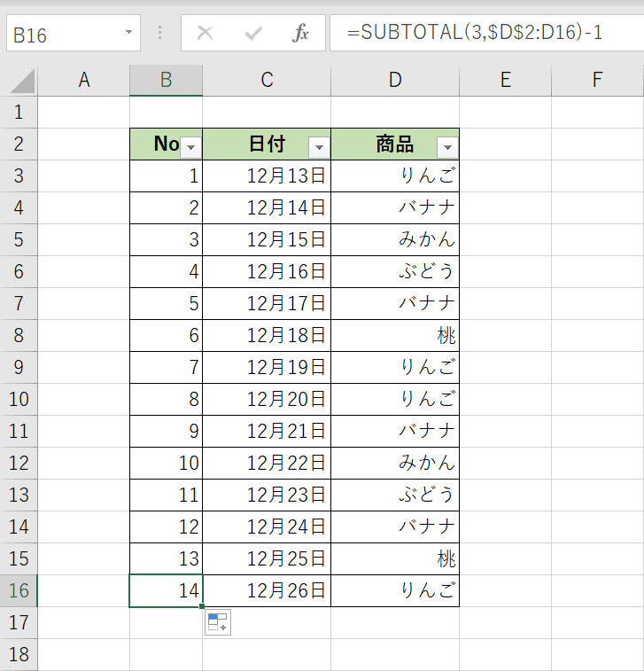Viewport: 644px width, 671px height.
Task: Select cell with date 12月24日
Action: click(267, 527)
